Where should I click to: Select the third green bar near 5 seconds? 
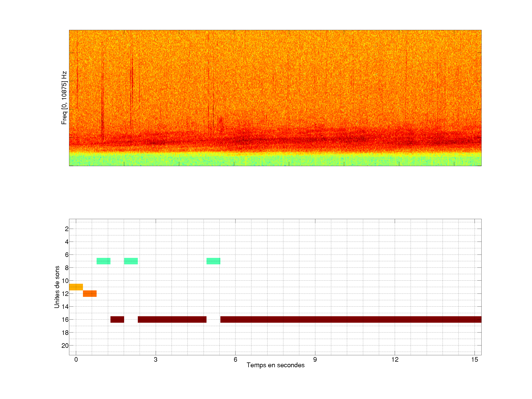click(x=213, y=261)
